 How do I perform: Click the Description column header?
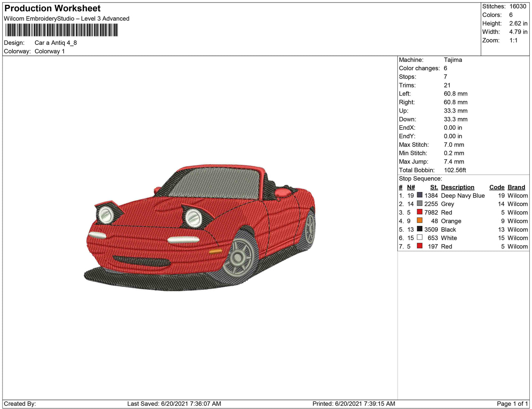point(457,187)
